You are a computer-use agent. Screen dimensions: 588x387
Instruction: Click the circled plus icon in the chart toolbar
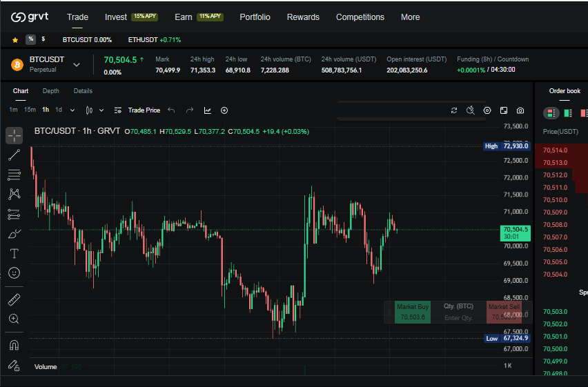pyautogui.click(x=224, y=110)
